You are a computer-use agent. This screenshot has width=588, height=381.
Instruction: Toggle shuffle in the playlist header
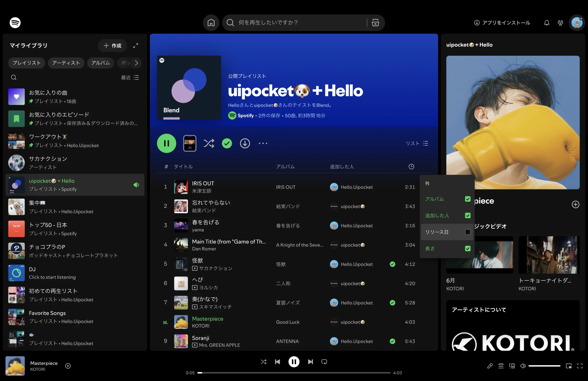click(209, 143)
